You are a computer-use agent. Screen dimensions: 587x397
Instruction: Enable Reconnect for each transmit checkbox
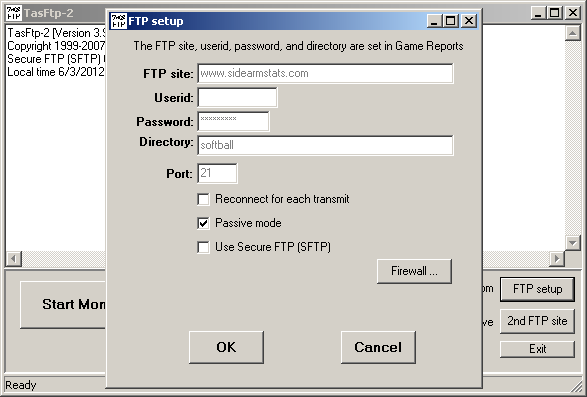pyautogui.click(x=203, y=199)
